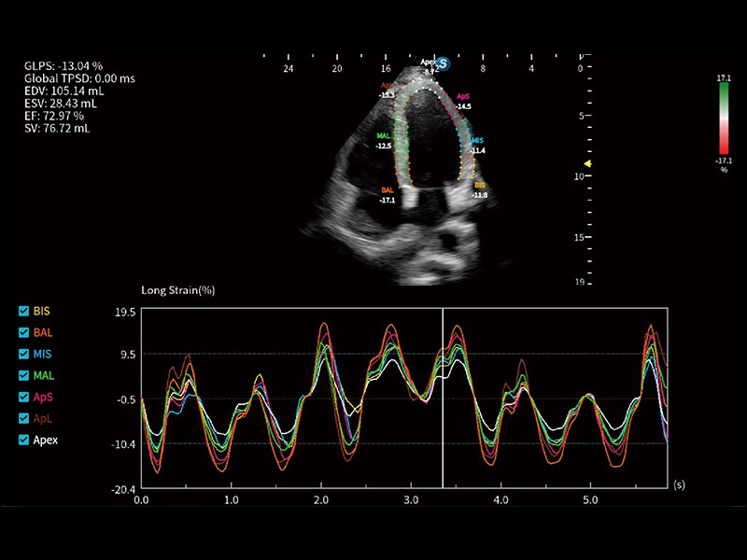Click the blue S probe orientation marker
The image size is (747, 560).
click(x=444, y=63)
